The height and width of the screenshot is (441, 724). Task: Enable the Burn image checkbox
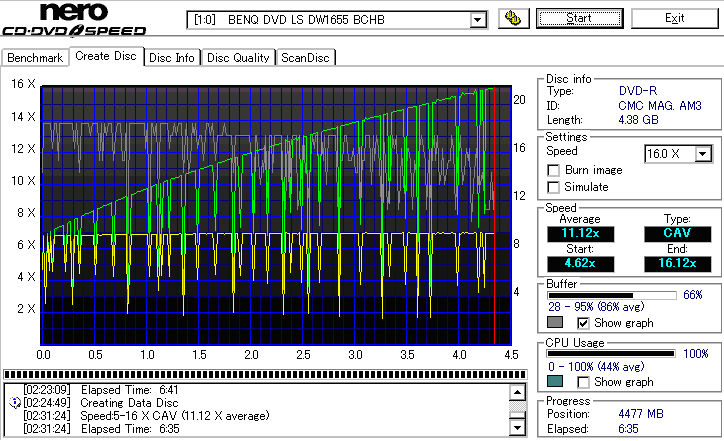click(x=554, y=170)
